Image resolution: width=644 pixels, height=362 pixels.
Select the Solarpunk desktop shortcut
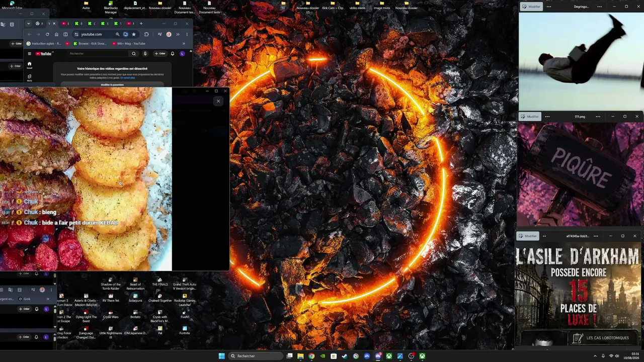click(135, 298)
